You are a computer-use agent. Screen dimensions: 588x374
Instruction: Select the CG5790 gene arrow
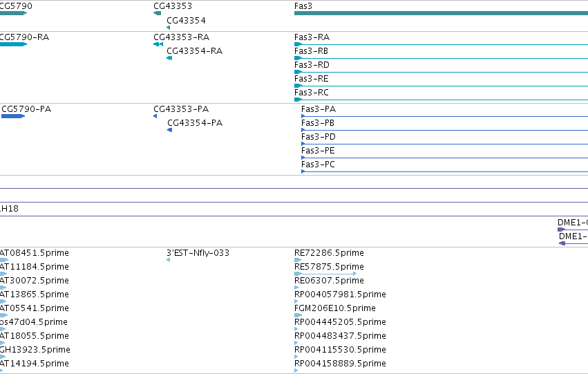13,13
